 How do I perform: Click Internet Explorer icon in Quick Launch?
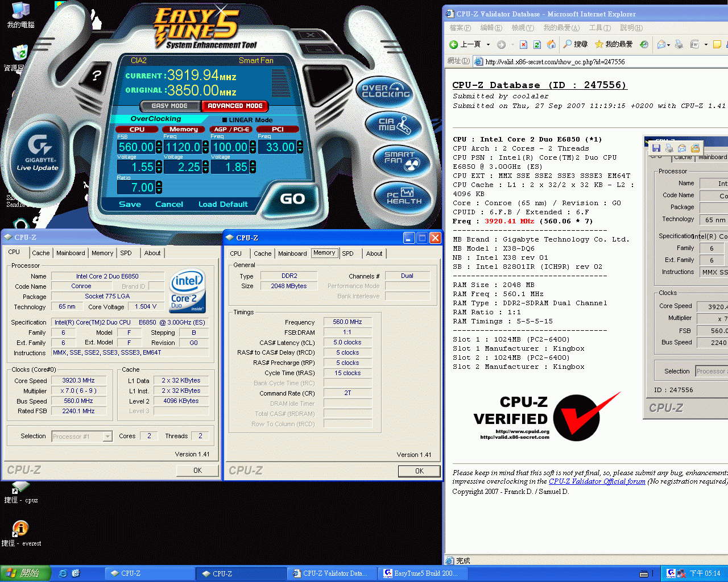tap(63, 573)
